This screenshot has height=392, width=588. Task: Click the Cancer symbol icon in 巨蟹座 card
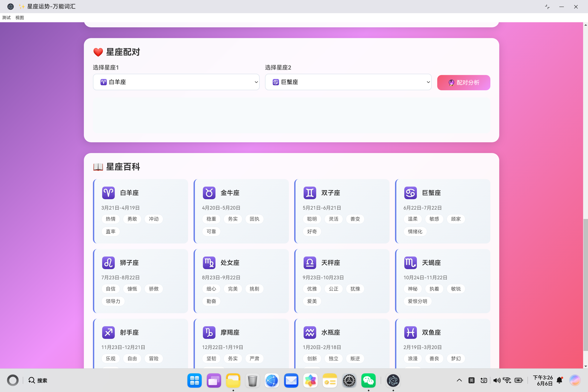[410, 193]
